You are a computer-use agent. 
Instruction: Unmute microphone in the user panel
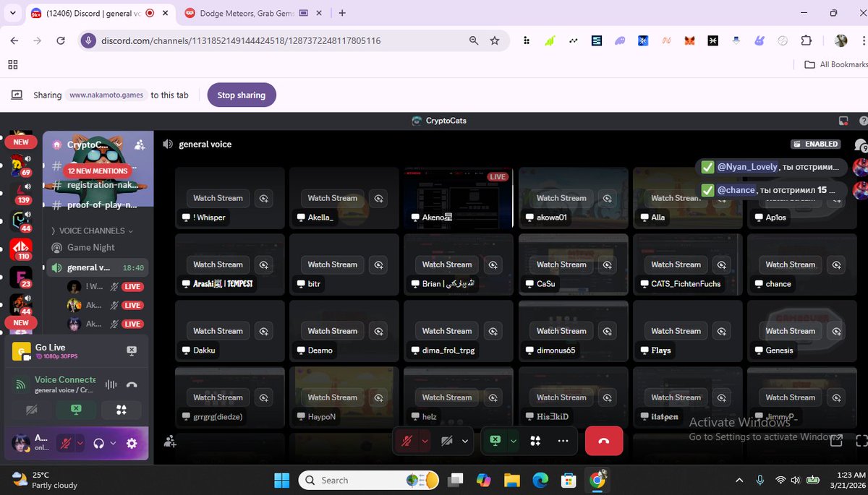click(67, 443)
